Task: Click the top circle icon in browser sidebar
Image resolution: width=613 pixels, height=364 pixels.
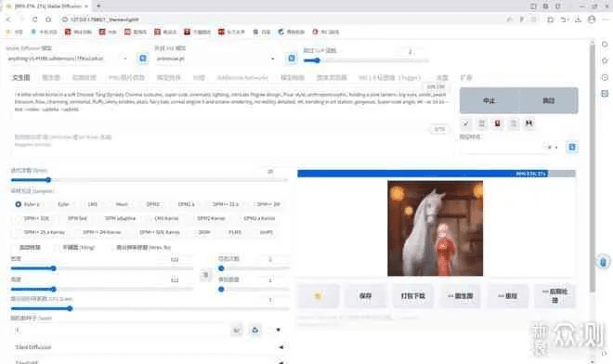Action: click(x=605, y=45)
